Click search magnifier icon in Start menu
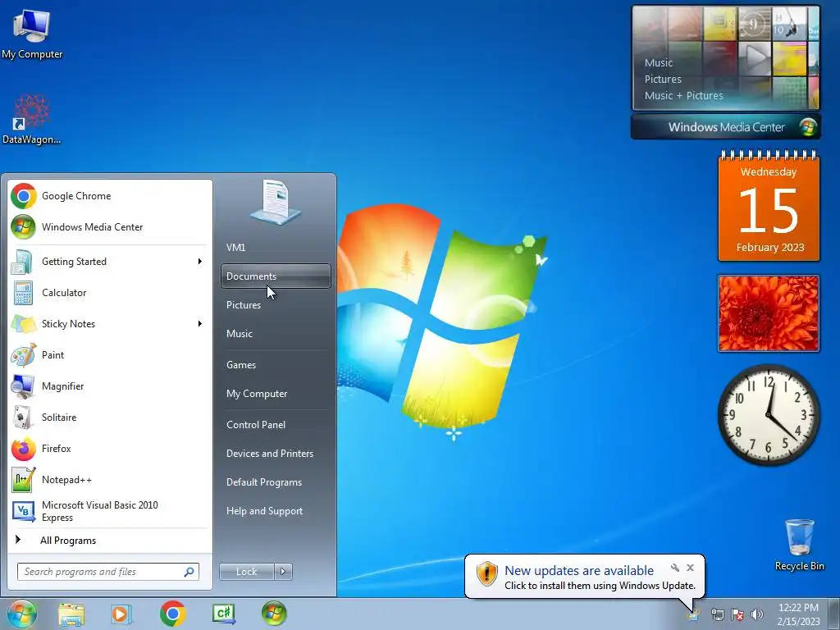Viewport: 840px width, 630px height. (x=189, y=572)
